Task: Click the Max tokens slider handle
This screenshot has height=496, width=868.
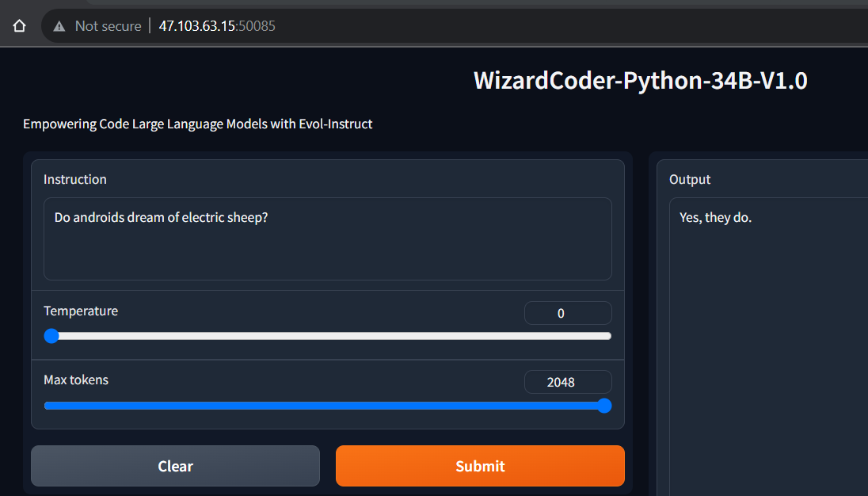Action: pyautogui.click(x=604, y=406)
